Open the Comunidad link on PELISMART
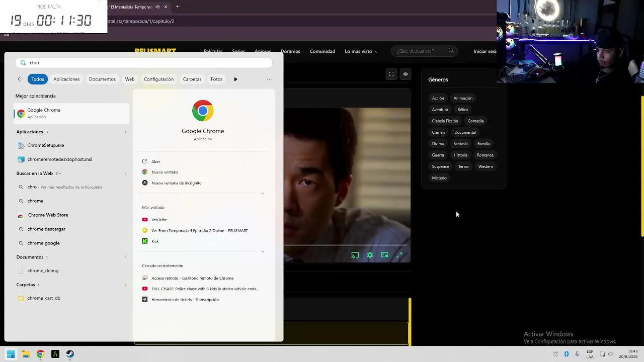The height and width of the screenshot is (362, 644). (x=323, y=51)
